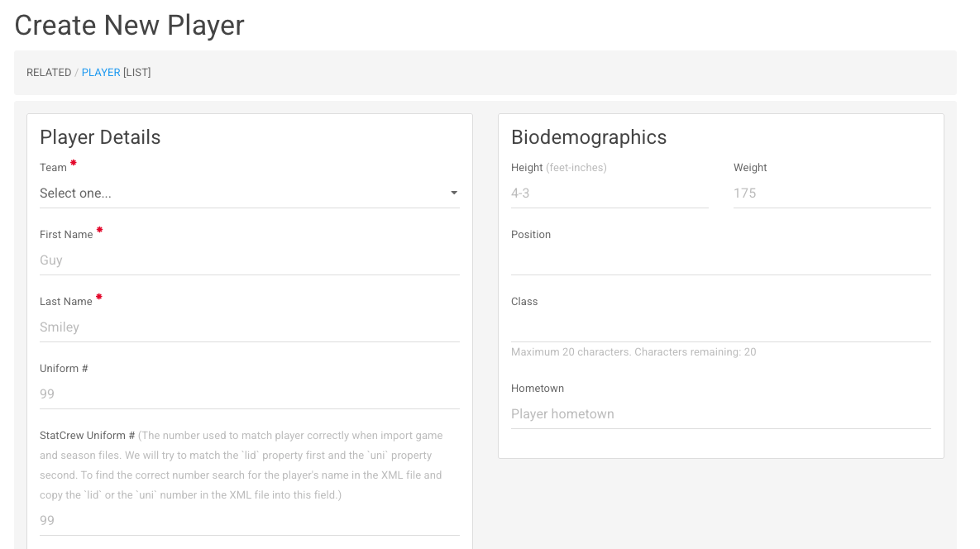
Task: Click the RELATED breadcrumb label
Action: pos(49,73)
